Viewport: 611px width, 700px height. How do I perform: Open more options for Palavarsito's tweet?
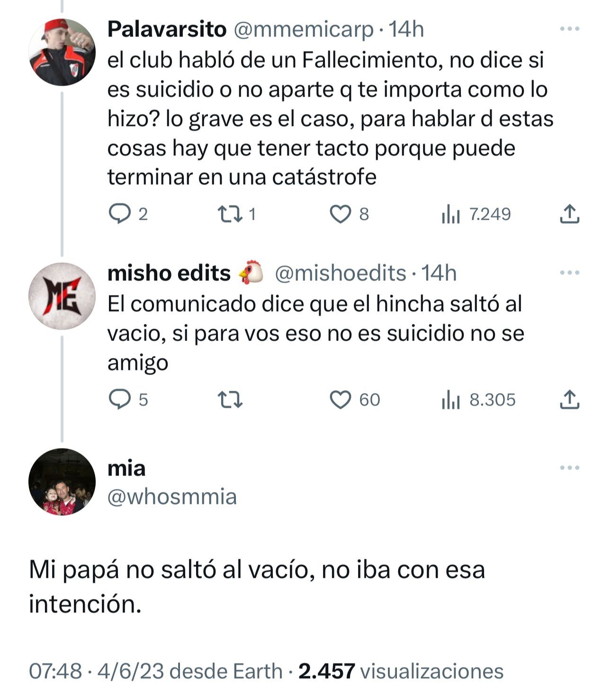569,29
